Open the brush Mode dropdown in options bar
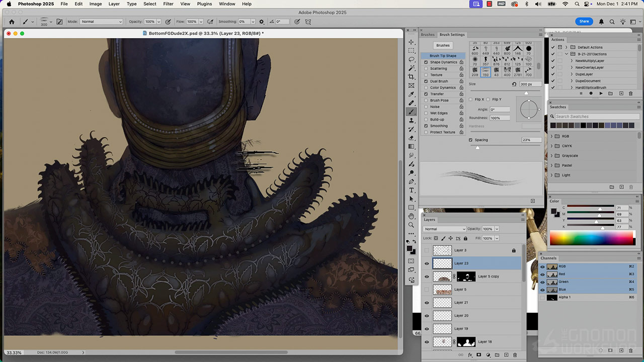The image size is (644, 362). (102, 22)
